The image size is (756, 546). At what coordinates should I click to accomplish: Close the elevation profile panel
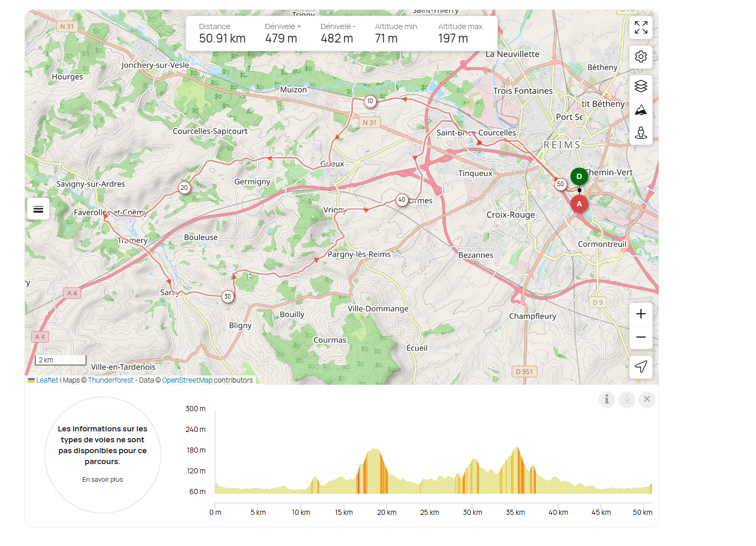pyautogui.click(x=647, y=399)
